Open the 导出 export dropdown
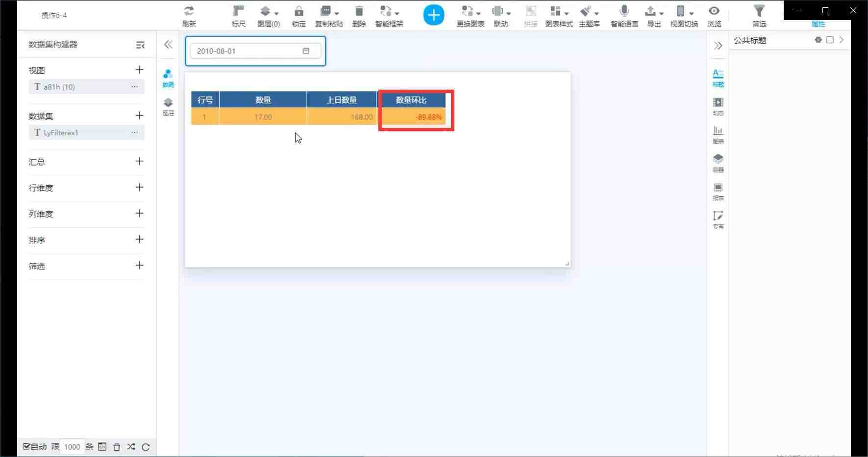 [x=654, y=16]
